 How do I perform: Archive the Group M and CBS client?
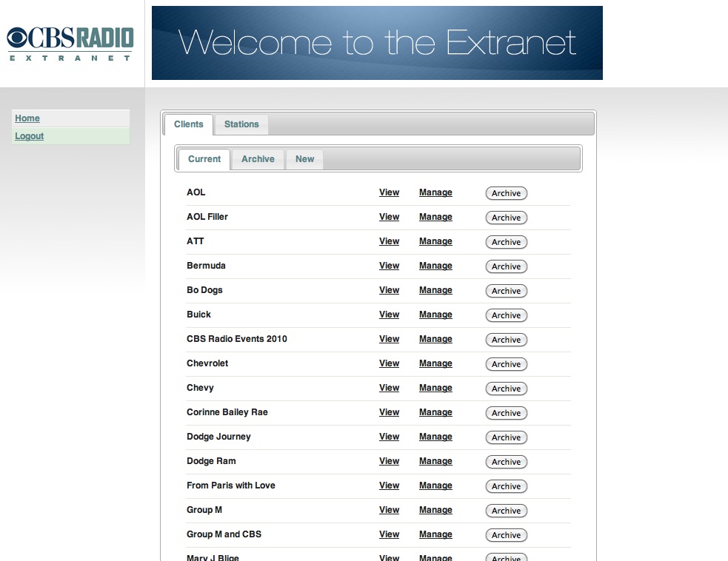coord(506,534)
